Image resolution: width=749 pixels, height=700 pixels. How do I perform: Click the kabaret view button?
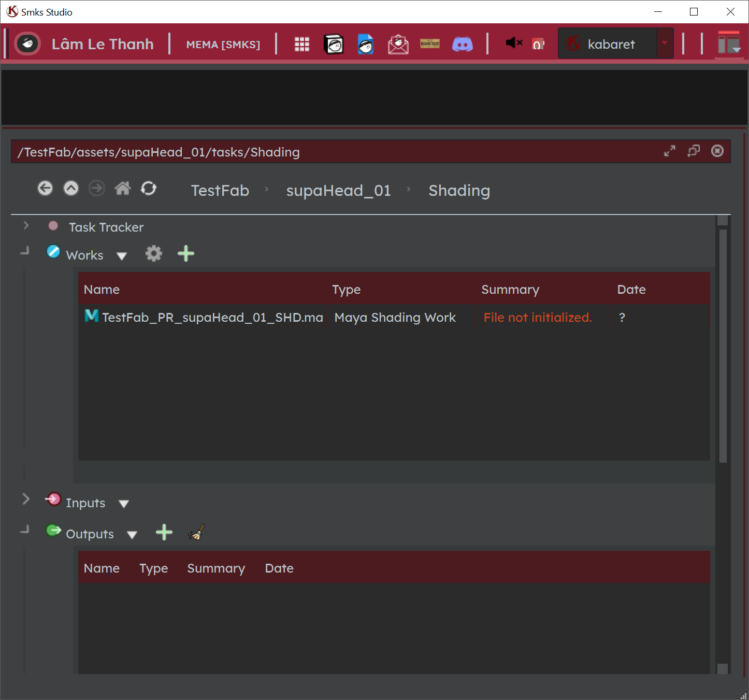tap(608, 44)
